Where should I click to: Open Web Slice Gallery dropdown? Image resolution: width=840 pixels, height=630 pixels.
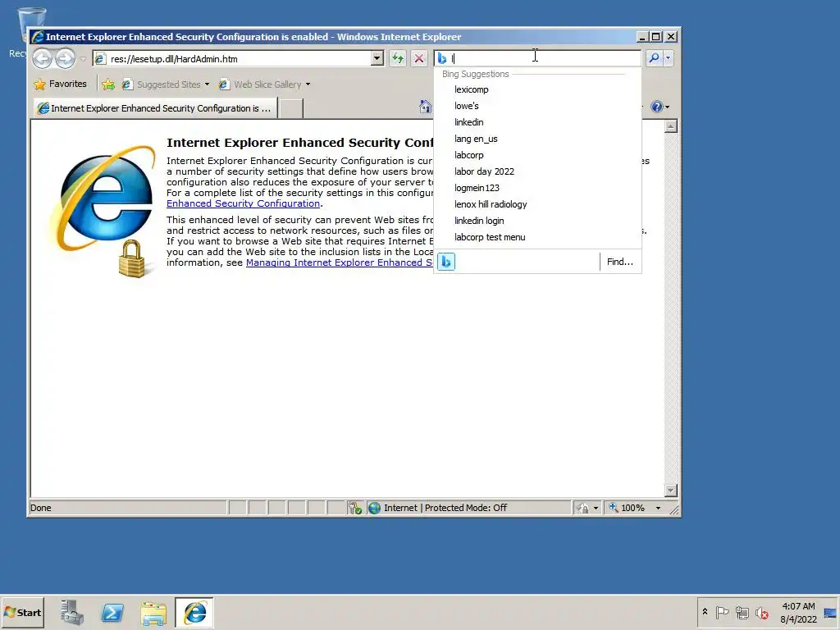coord(264,84)
